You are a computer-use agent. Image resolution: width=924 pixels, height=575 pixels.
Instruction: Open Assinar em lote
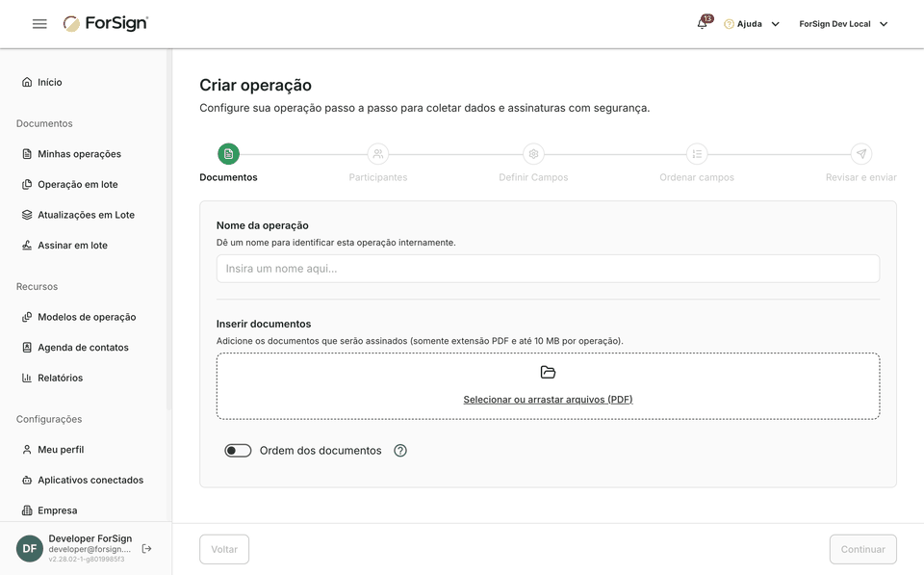[64, 246]
